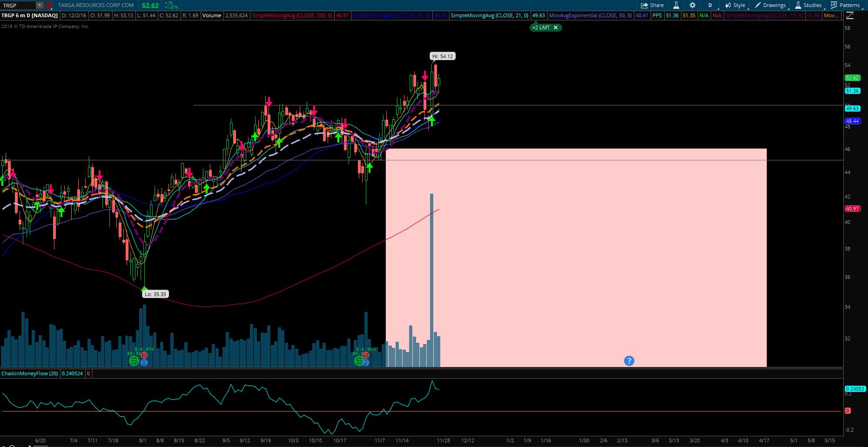The width and height of the screenshot is (868, 447).
Task: Close the +2 LMT order bubble
Action: pyautogui.click(x=555, y=27)
